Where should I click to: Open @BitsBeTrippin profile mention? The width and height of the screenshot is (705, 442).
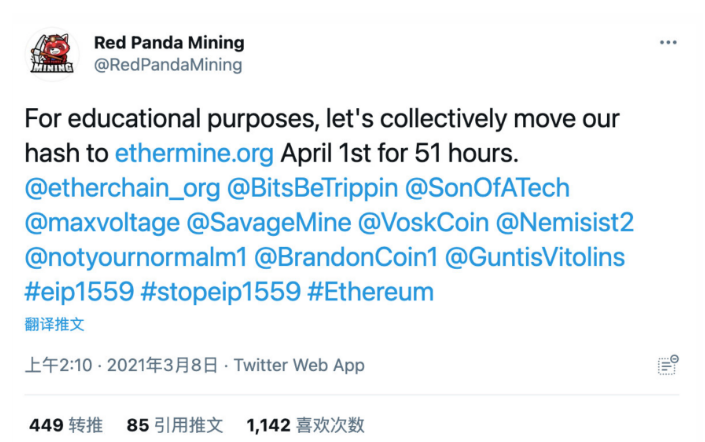(x=312, y=188)
